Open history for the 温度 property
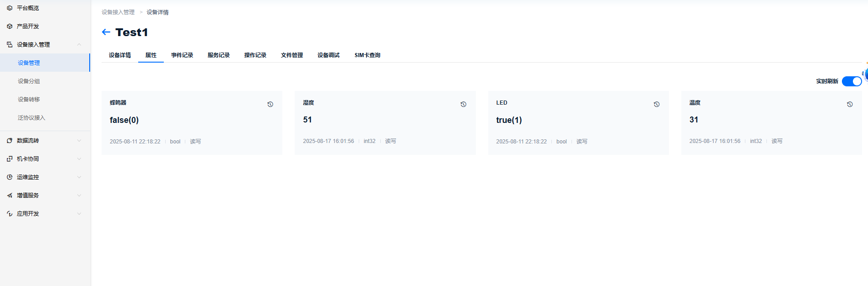 point(849,104)
